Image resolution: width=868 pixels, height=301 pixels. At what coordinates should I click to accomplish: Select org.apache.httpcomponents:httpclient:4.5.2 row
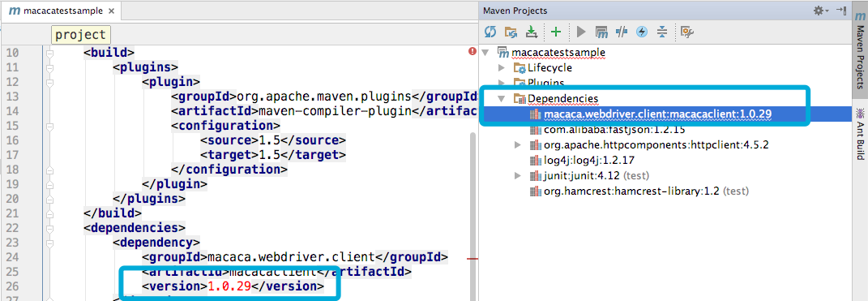tap(656, 144)
